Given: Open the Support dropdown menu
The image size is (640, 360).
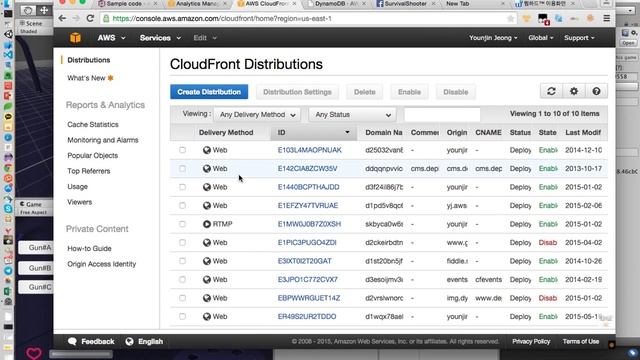Looking at the screenshot, I should tap(579, 38).
